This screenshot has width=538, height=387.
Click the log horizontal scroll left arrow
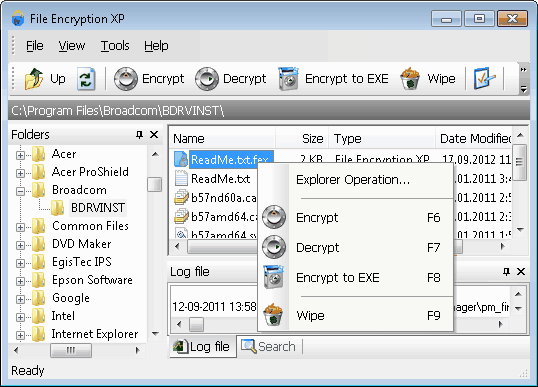click(179, 324)
